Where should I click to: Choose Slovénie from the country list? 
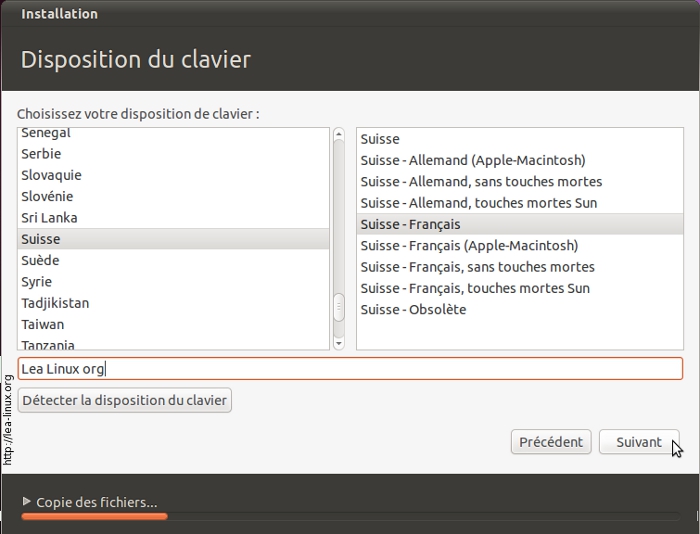tap(47, 196)
